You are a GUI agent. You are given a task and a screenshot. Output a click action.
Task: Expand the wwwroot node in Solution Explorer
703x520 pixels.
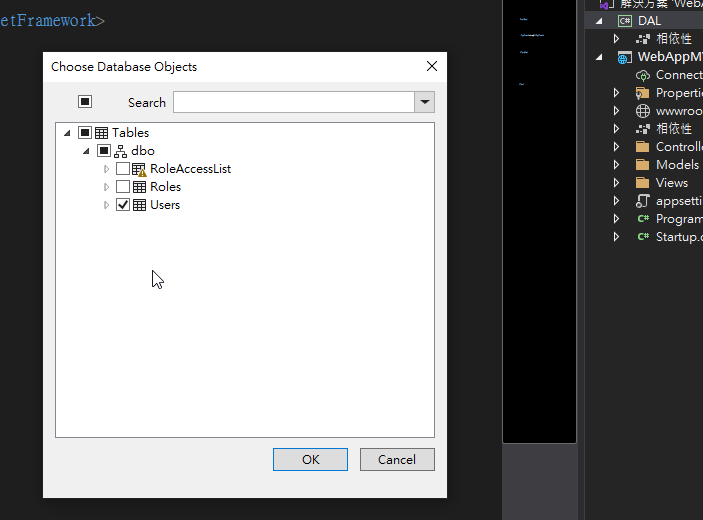[x=616, y=111]
